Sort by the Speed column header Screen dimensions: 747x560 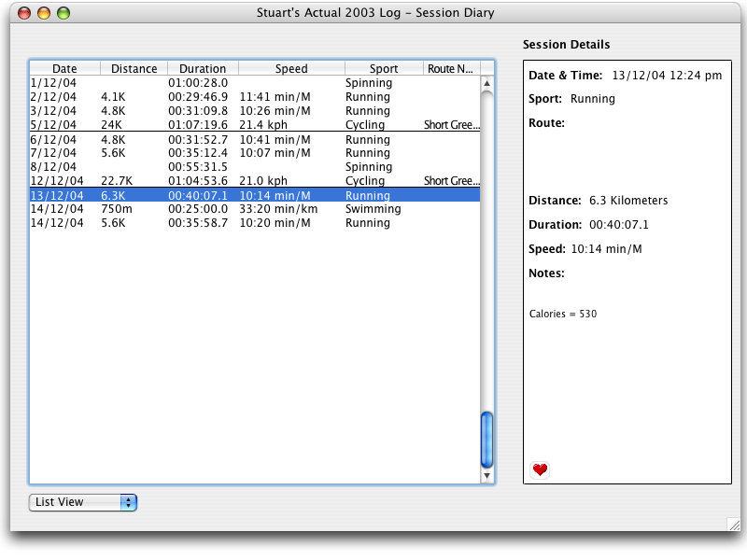pos(291,68)
